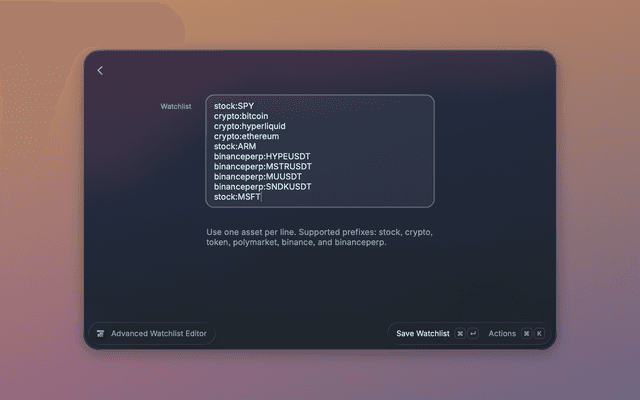Click the supported prefixes help text
The width and height of the screenshot is (640, 400).
(x=319, y=237)
